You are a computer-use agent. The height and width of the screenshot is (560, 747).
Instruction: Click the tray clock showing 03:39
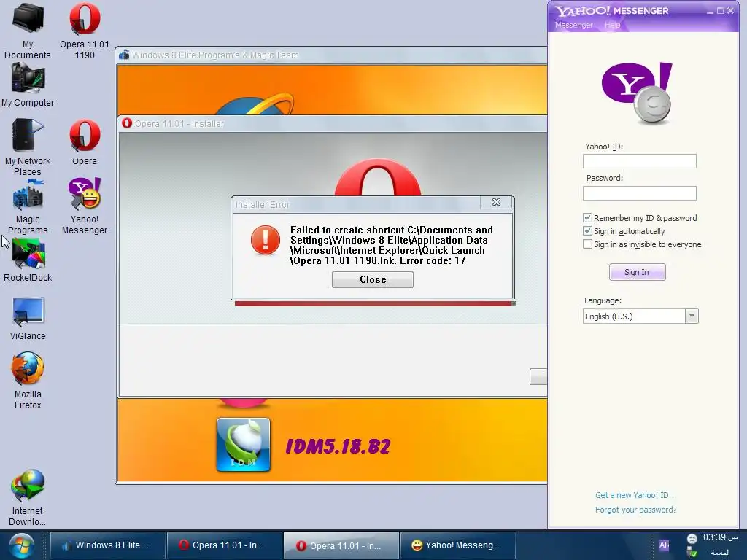[720, 538]
